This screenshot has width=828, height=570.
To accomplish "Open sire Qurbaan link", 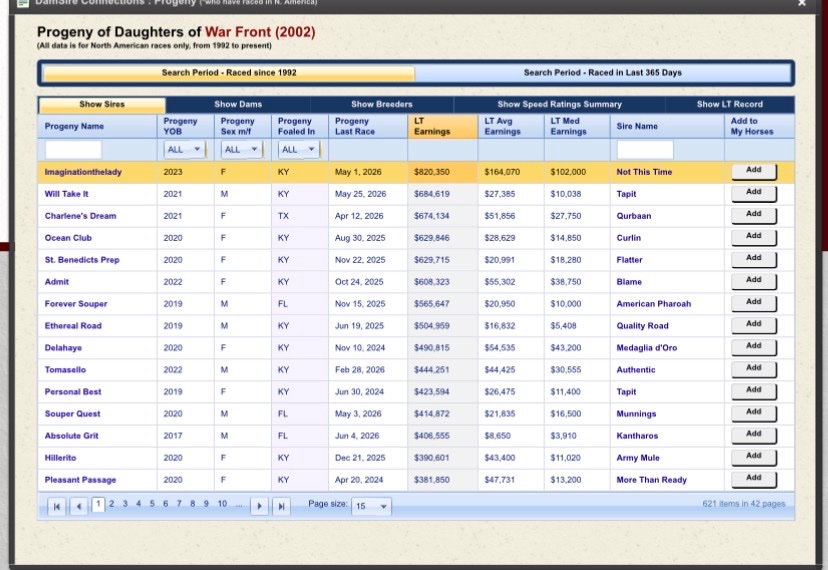I will tap(634, 216).
